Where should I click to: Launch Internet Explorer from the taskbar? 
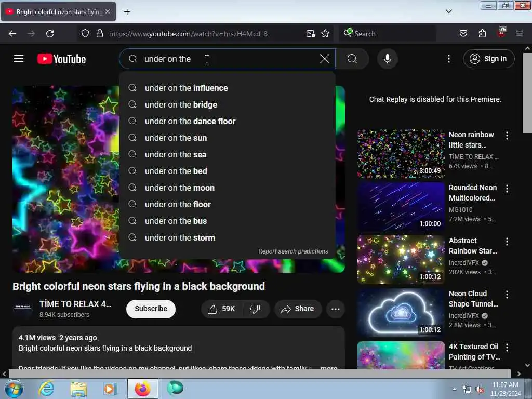pyautogui.click(x=46, y=389)
